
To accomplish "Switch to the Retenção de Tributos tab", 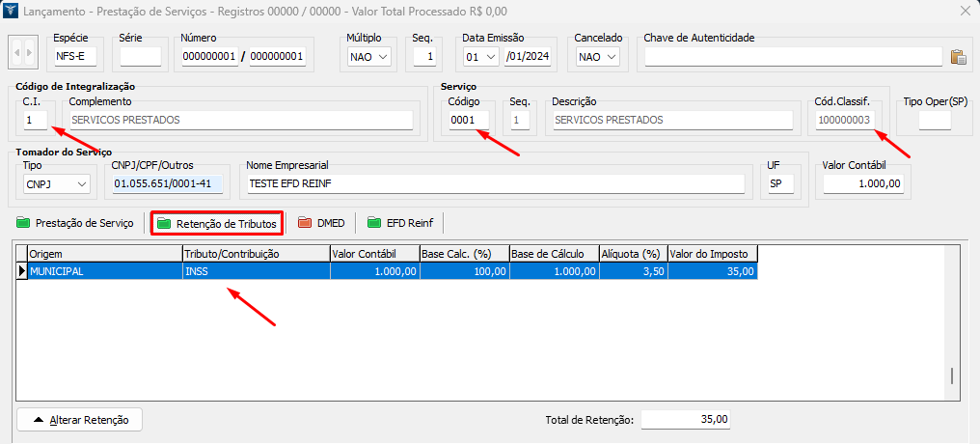I will (x=216, y=224).
